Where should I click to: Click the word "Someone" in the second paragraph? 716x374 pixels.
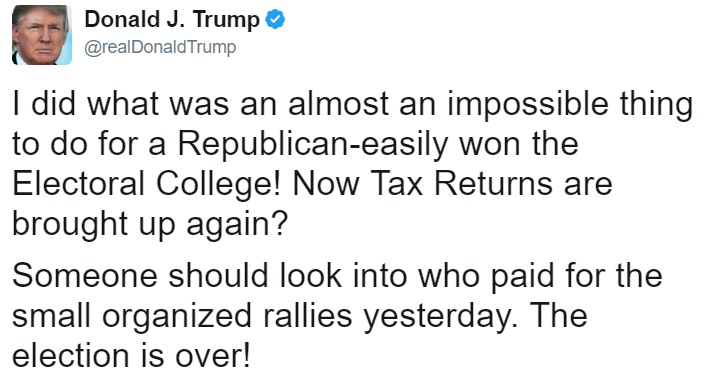85,277
